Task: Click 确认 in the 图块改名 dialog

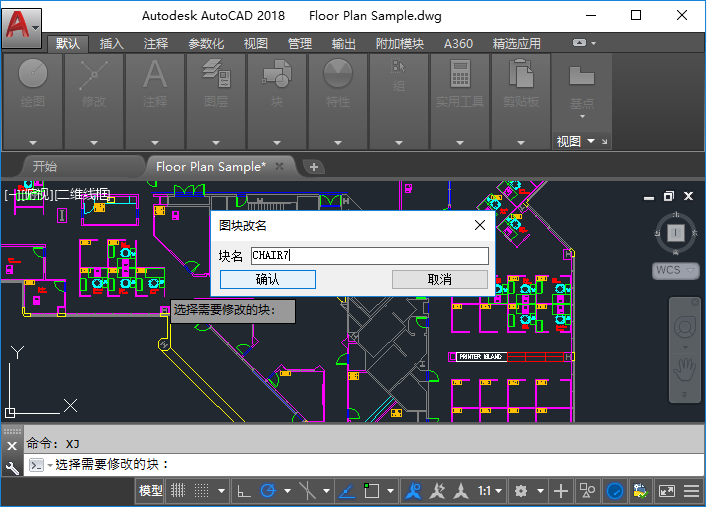Action: 268,280
